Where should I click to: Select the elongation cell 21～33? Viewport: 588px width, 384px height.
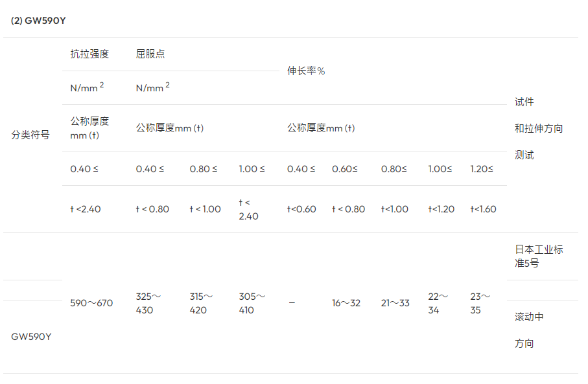click(x=395, y=303)
